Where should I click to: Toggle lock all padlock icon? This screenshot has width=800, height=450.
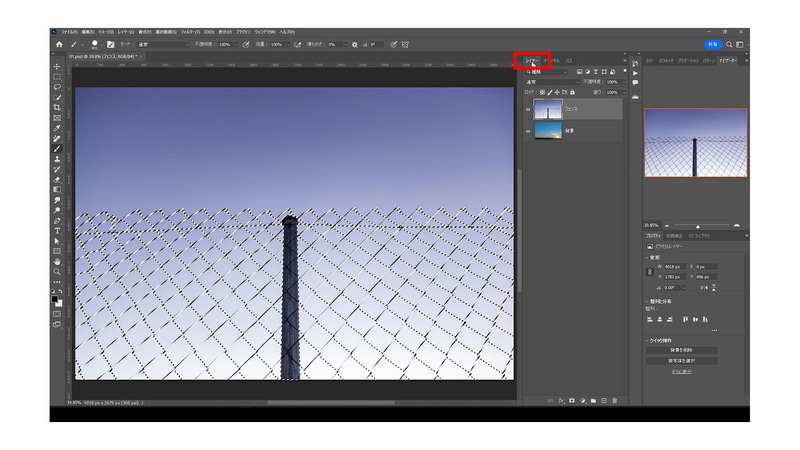pos(572,92)
